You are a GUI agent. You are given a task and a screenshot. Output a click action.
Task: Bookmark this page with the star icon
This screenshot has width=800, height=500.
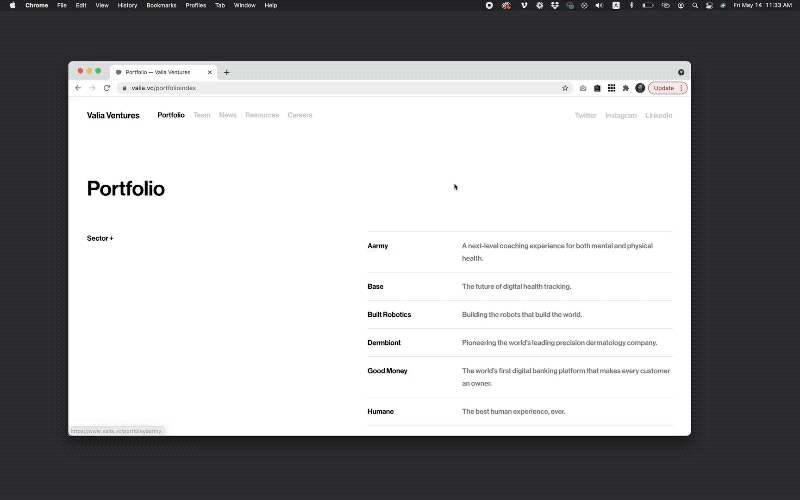pos(565,88)
